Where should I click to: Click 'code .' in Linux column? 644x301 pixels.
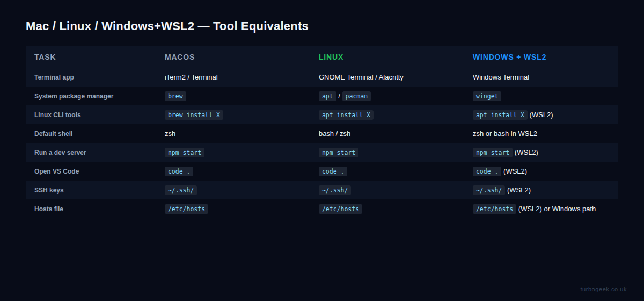(333, 171)
